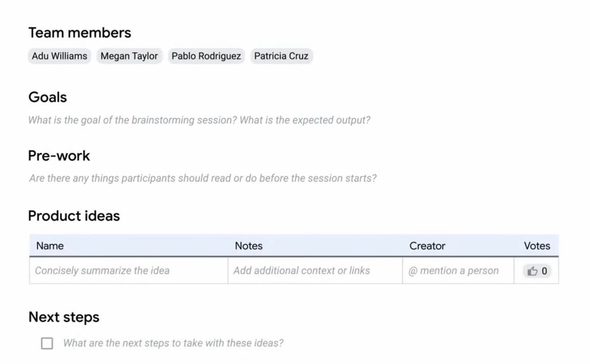Click the thumbs-up vote icon

tap(532, 271)
